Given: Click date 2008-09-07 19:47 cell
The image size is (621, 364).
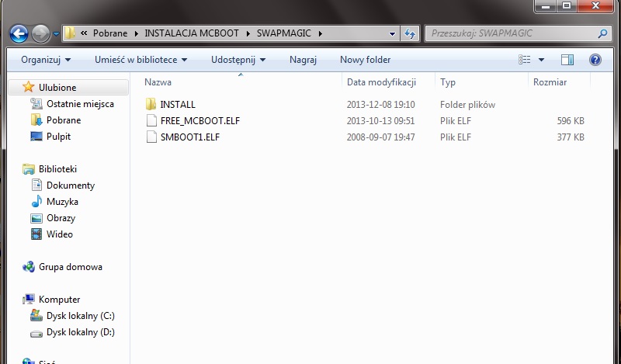Looking at the screenshot, I should (380, 137).
